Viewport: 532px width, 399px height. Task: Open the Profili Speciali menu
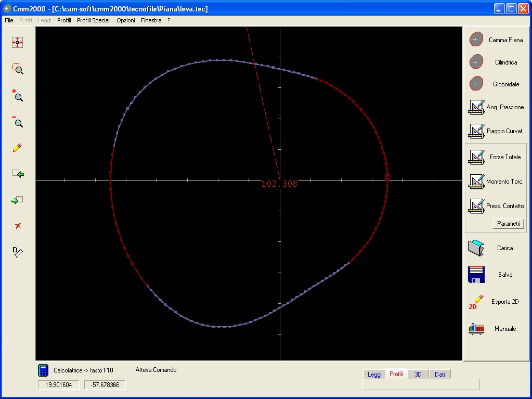tap(94, 20)
